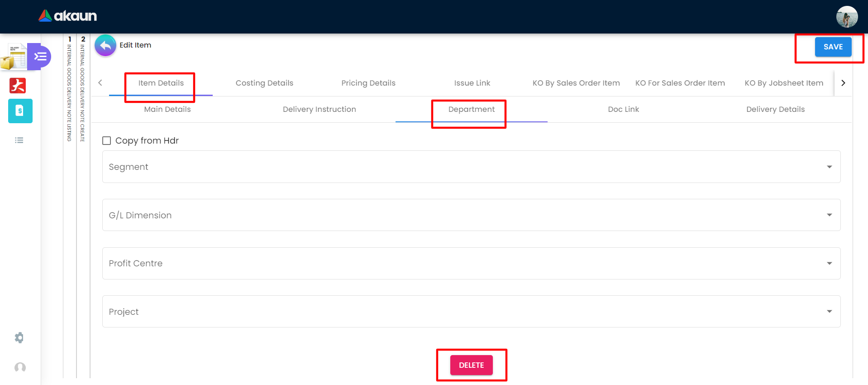Switch to the Item Details tab
This screenshot has width=868, height=385.
[161, 83]
